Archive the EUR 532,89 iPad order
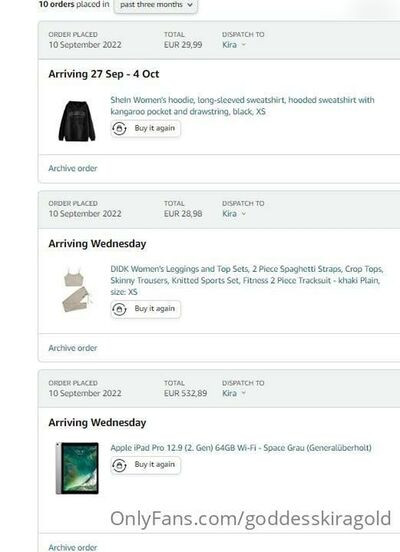400x552 pixels. [x=73, y=547]
